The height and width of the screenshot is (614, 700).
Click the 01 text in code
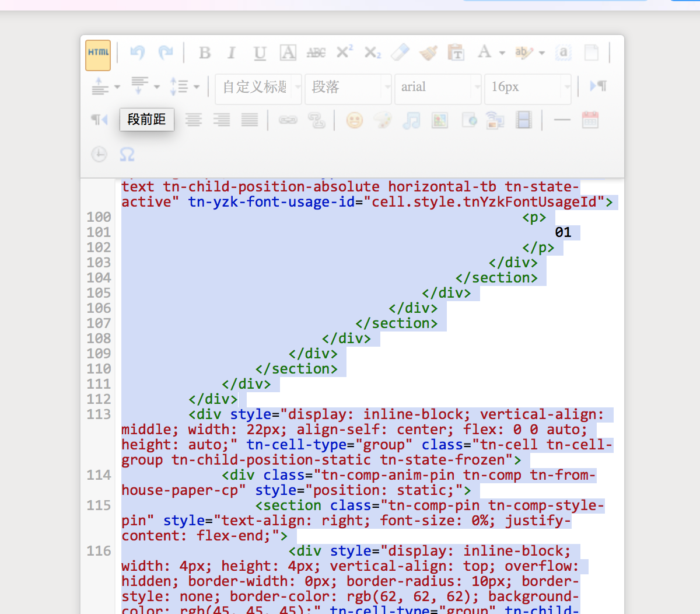point(563,233)
